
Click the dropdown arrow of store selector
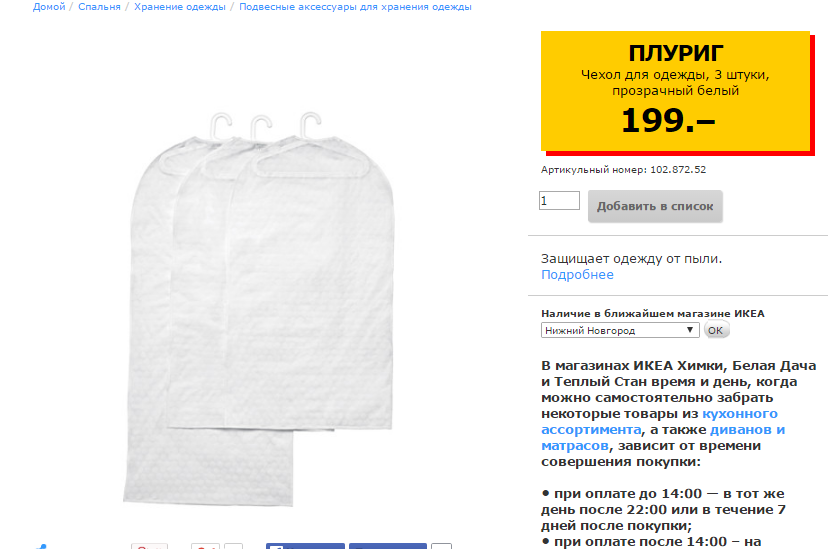click(x=690, y=330)
